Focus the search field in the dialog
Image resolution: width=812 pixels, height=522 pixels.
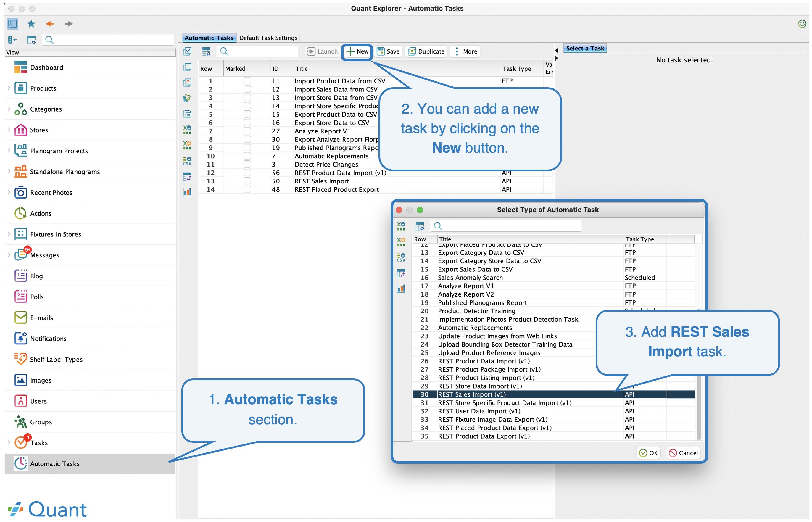[506, 226]
